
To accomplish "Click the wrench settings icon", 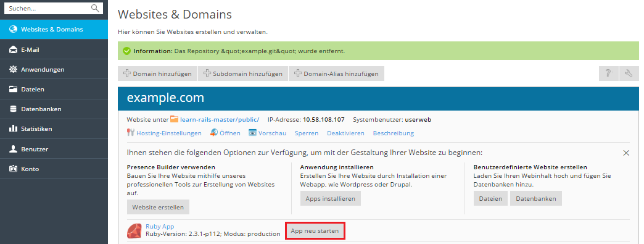I will pos(629,74).
